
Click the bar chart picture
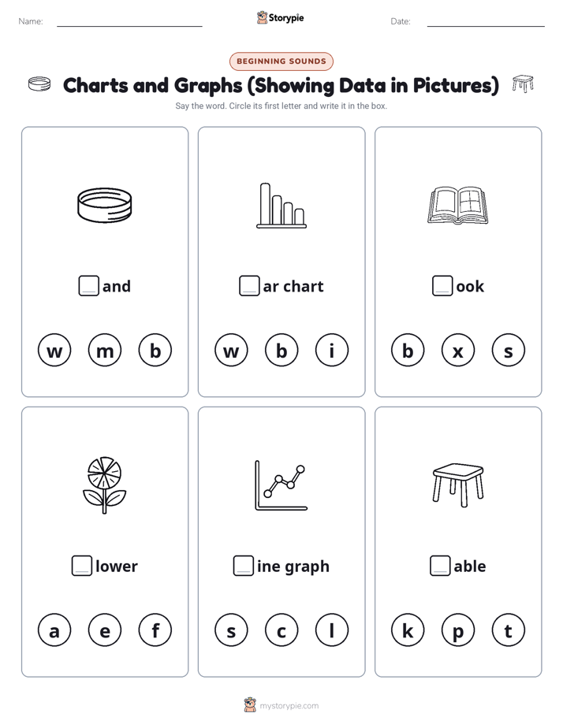point(281,205)
